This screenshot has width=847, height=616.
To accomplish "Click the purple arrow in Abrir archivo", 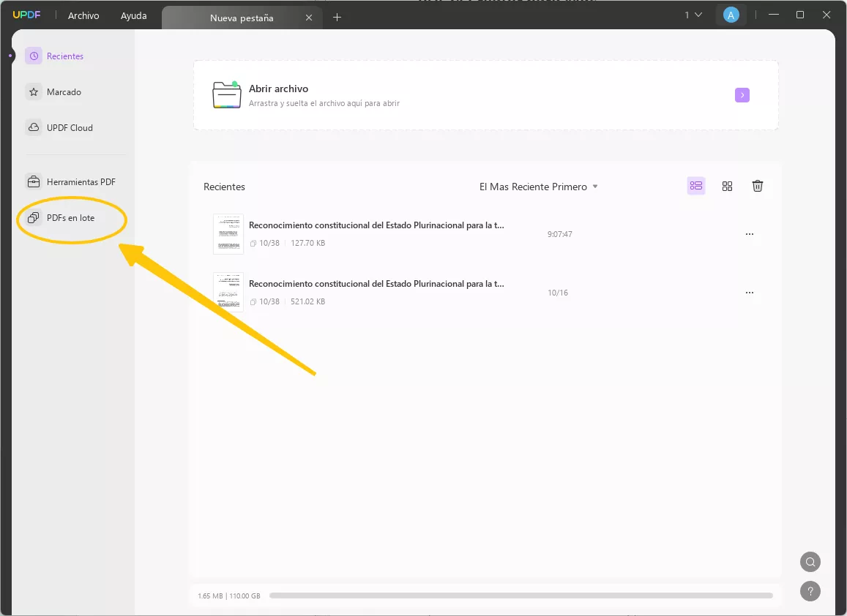I will pos(742,95).
